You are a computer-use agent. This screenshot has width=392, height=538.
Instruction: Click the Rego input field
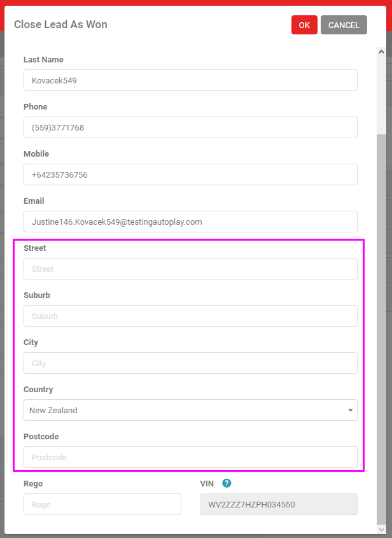coord(102,504)
